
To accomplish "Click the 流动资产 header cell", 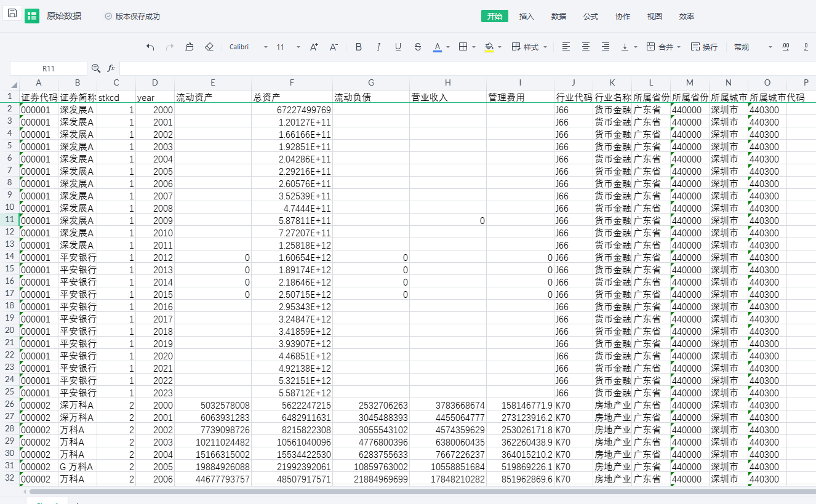I will pyautogui.click(x=213, y=97).
